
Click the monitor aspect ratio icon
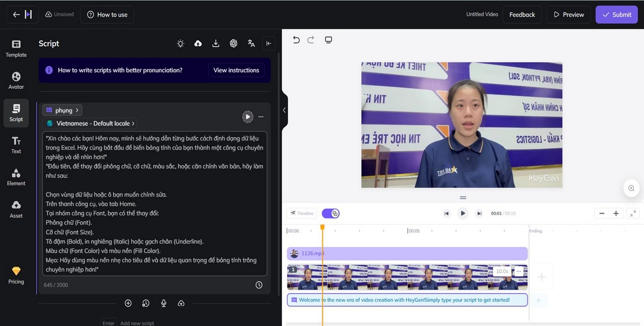(328, 40)
